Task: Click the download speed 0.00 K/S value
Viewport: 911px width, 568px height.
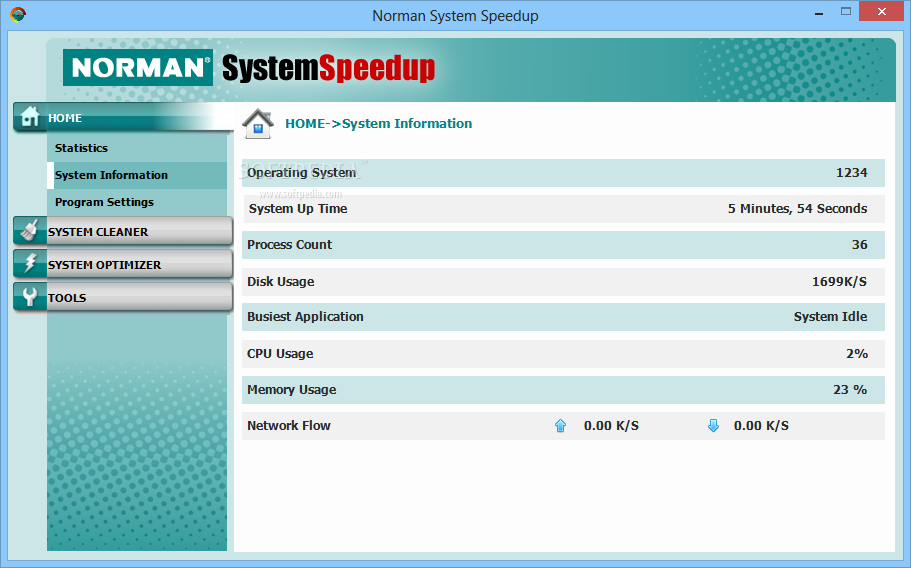Action: tap(761, 426)
